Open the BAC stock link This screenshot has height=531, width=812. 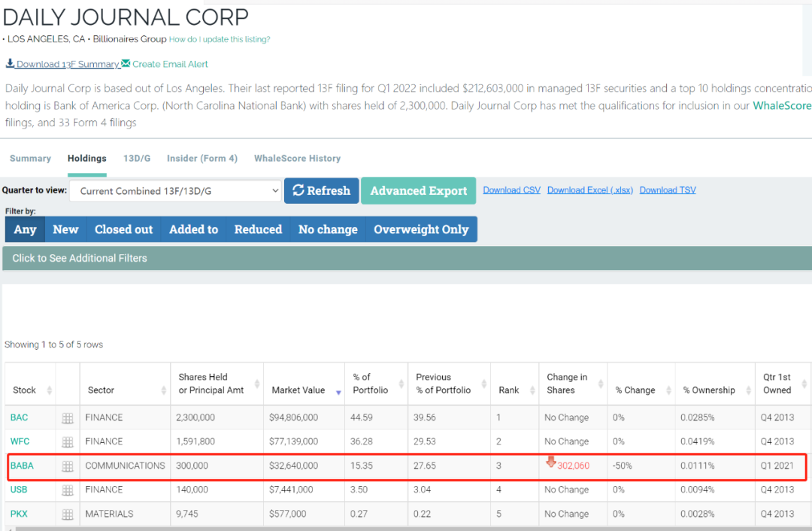(x=19, y=417)
